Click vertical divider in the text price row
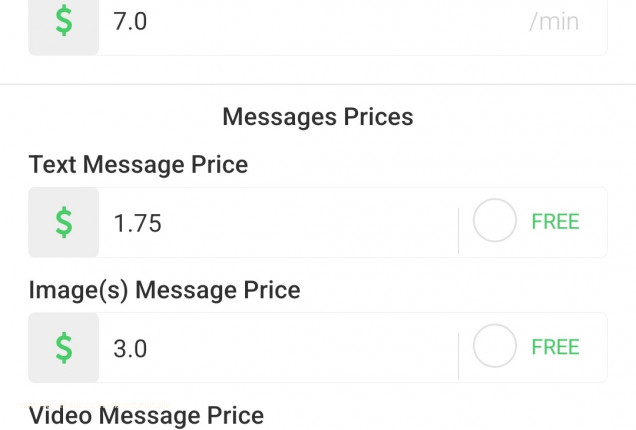Viewport: 636px width, 430px height. [x=458, y=222]
